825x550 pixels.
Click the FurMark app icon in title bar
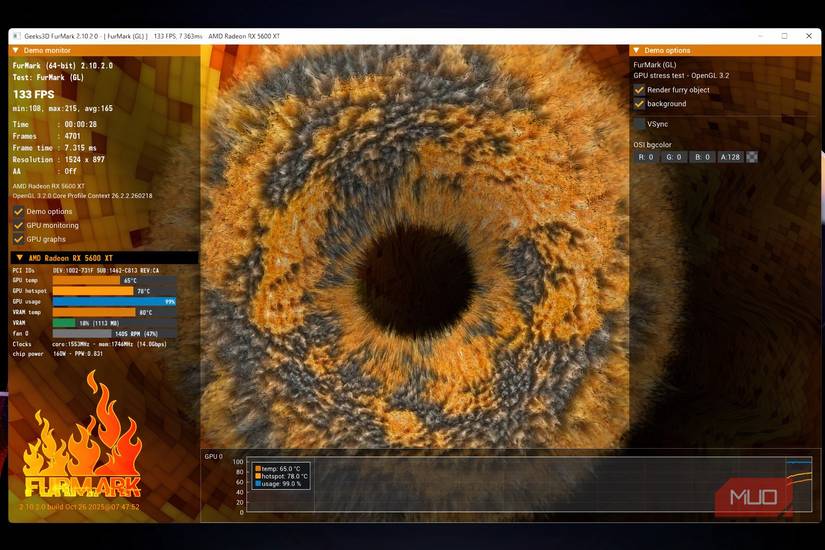point(16,36)
